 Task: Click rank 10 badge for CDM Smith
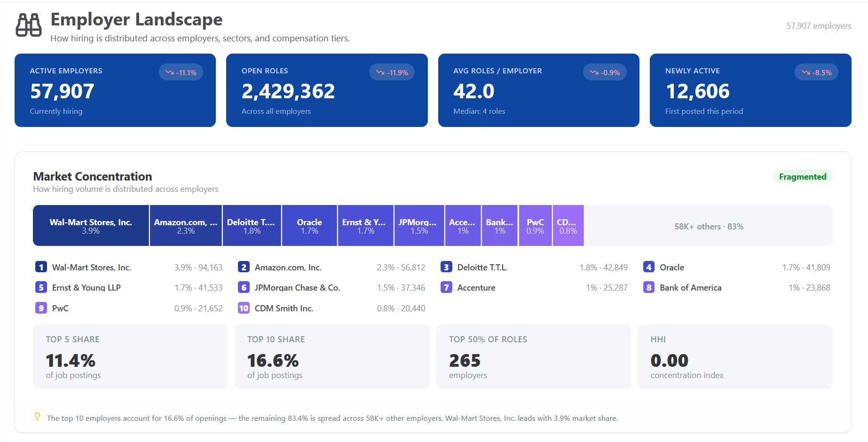click(x=244, y=308)
